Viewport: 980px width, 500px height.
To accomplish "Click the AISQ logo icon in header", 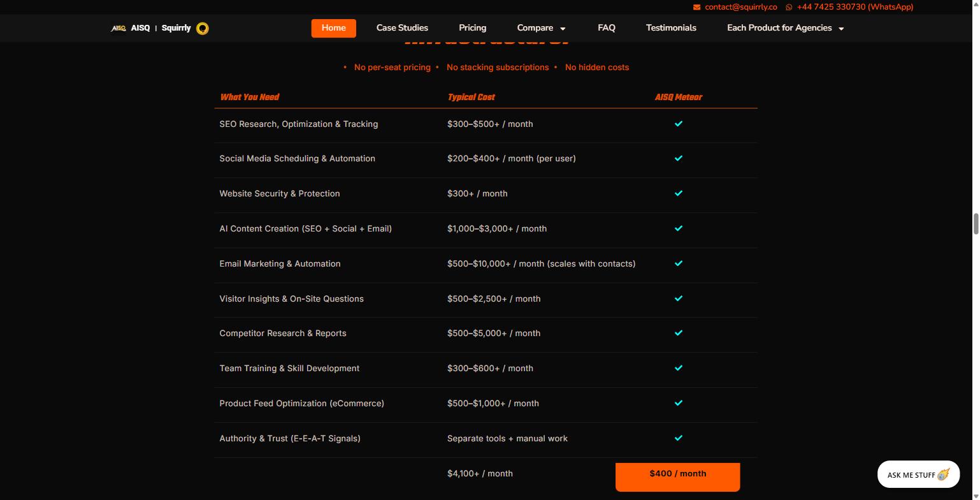I will coord(119,28).
